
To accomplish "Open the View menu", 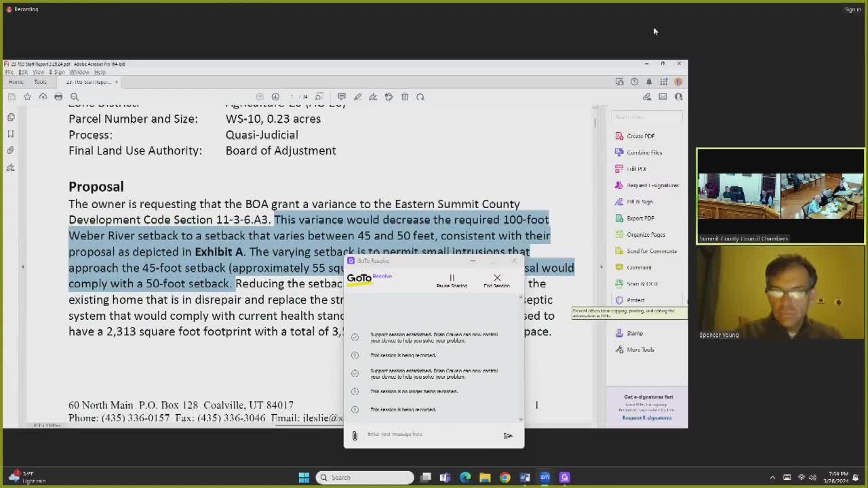I will (x=38, y=72).
